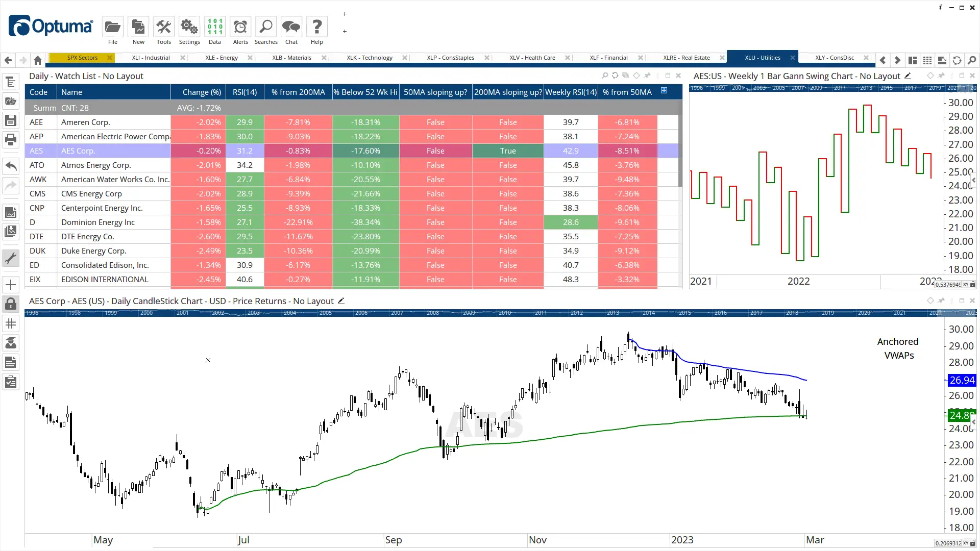Screen dimensions: 980x551
Task: Edit CandleStick Chart title with pencil icon
Action: tap(341, 301)
